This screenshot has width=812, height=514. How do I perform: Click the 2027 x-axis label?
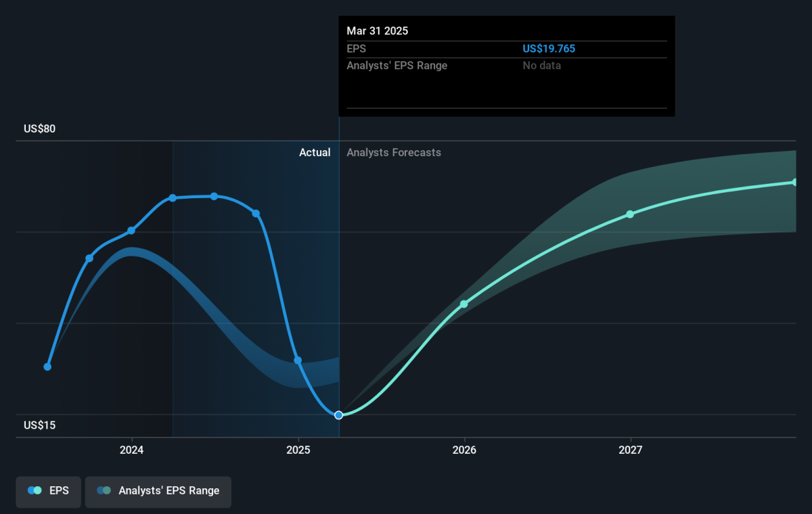click(x=631, y=450)
